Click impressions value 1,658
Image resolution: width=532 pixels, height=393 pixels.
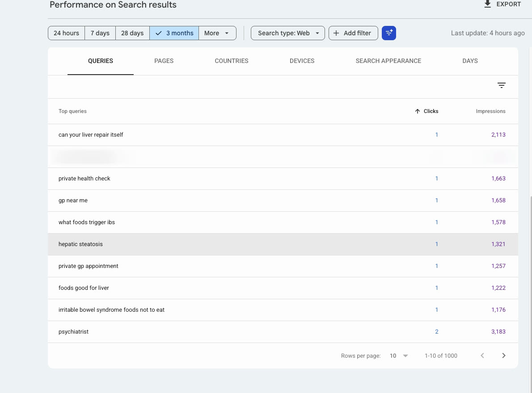coord(498,201)
